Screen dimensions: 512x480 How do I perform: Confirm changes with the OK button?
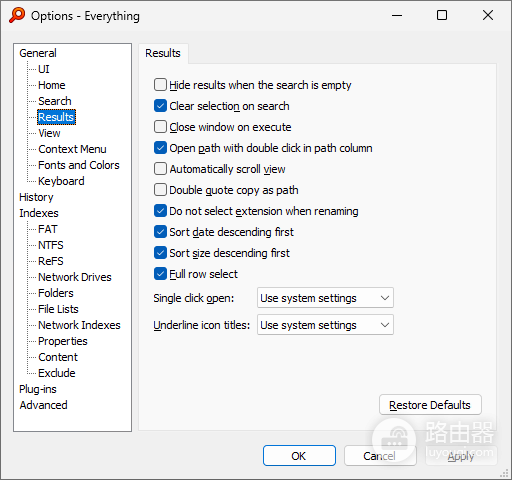[299, 456]
